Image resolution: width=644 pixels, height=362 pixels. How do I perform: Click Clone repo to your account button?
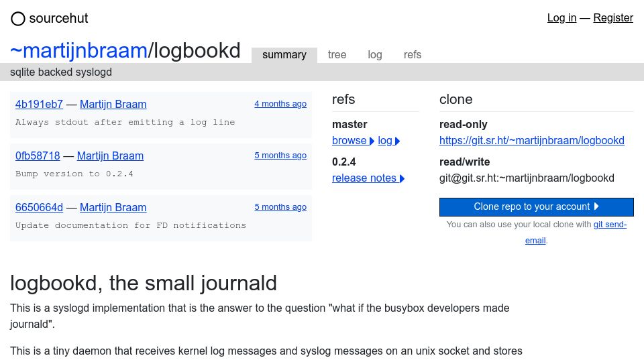coord(537,207)
